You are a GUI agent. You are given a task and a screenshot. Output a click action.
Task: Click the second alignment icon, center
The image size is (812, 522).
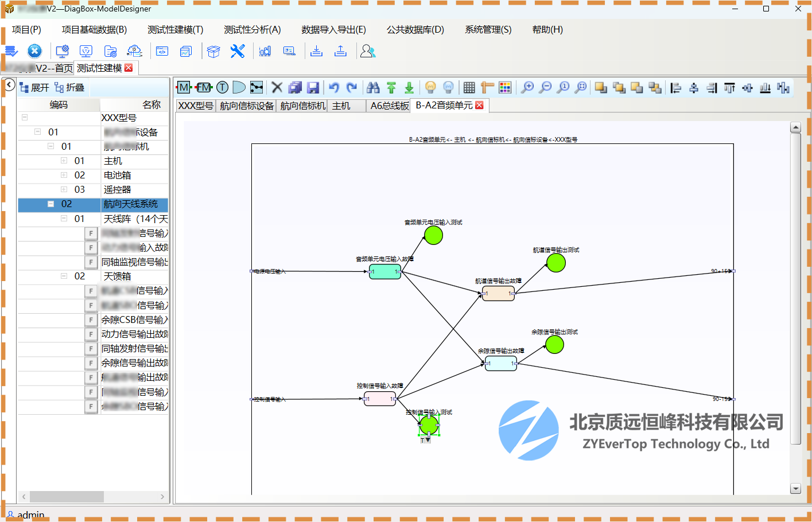click(x=694, y=87)
